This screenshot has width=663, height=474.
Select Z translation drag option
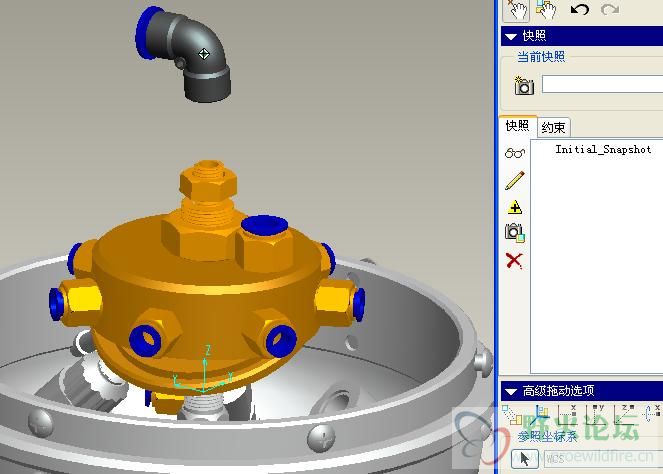(624, 415)
